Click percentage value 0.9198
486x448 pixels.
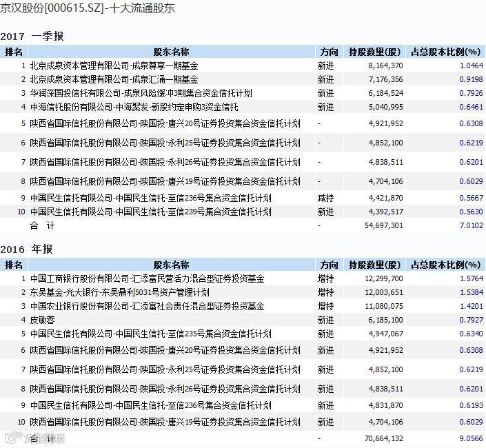pos(471,80)
